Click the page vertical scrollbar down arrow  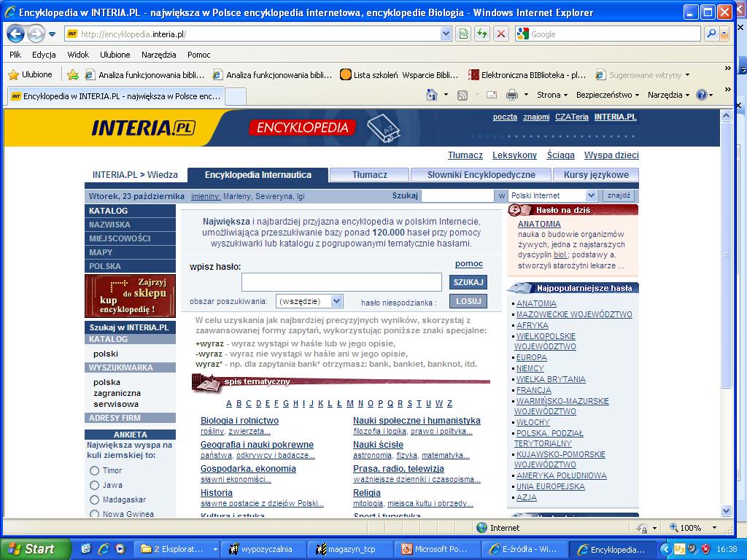pos(726,511)
